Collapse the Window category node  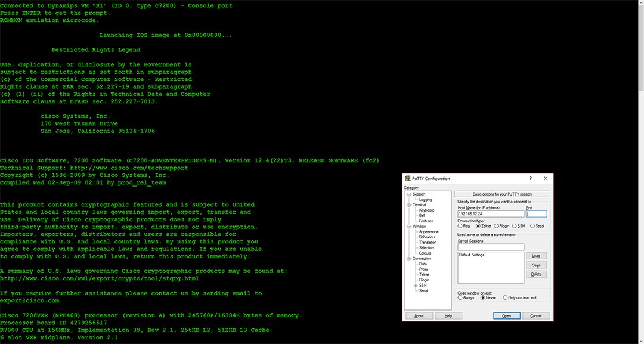tap(409, 226)
